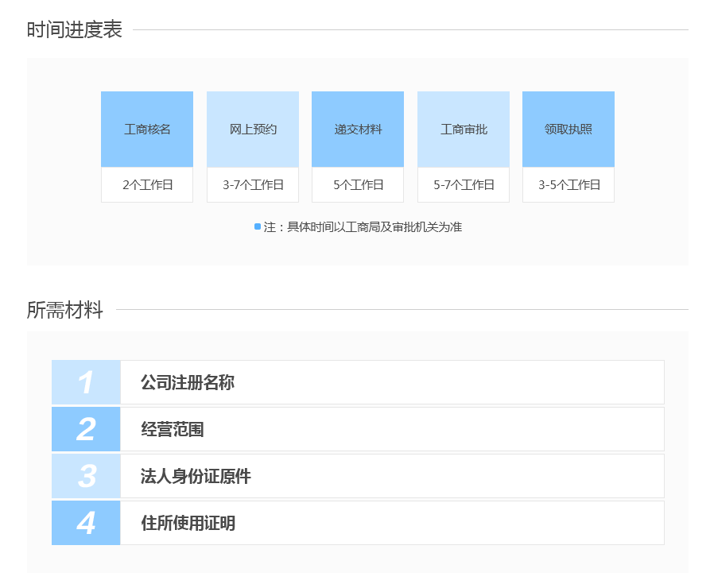
Task: Select the number 2 tile
Action: 86,429
